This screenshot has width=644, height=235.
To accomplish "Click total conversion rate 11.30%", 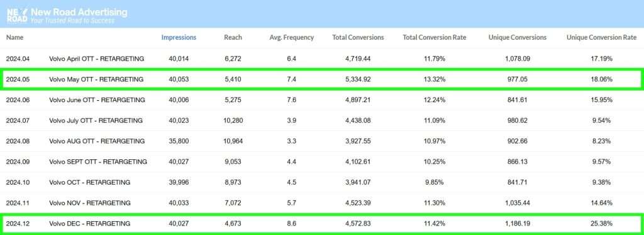I will pos(435,203).
